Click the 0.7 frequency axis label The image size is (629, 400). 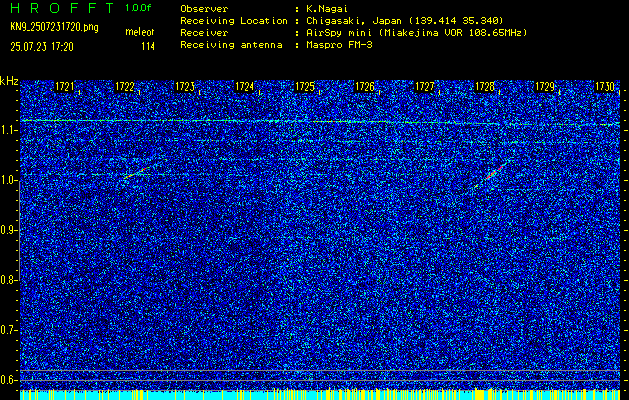click(8, 330)
